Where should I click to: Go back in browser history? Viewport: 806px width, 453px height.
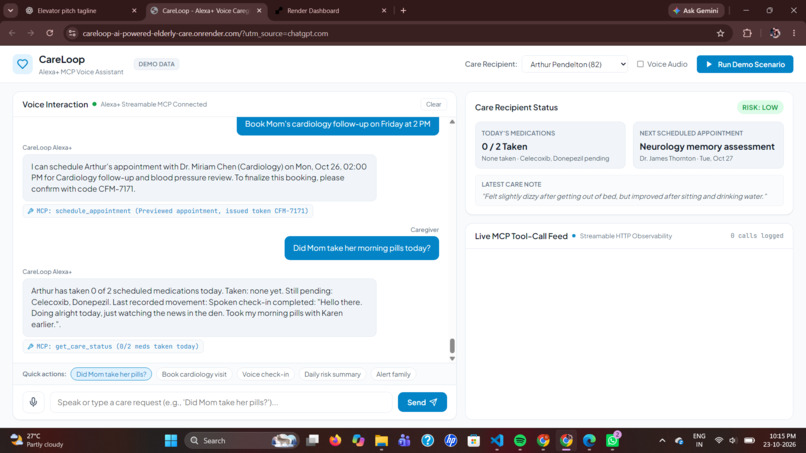12,33
